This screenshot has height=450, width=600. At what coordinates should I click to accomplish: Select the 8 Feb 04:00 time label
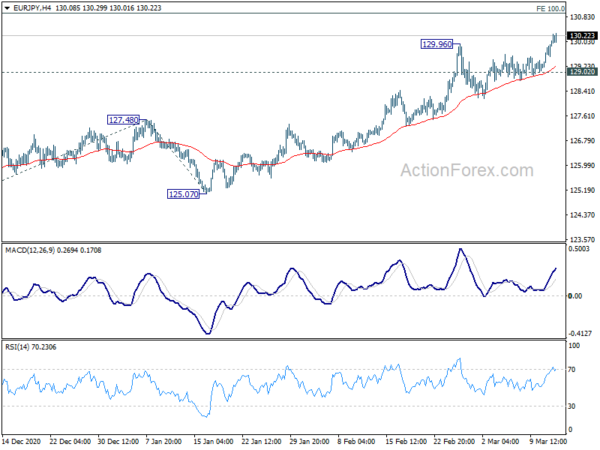(356, 442)
